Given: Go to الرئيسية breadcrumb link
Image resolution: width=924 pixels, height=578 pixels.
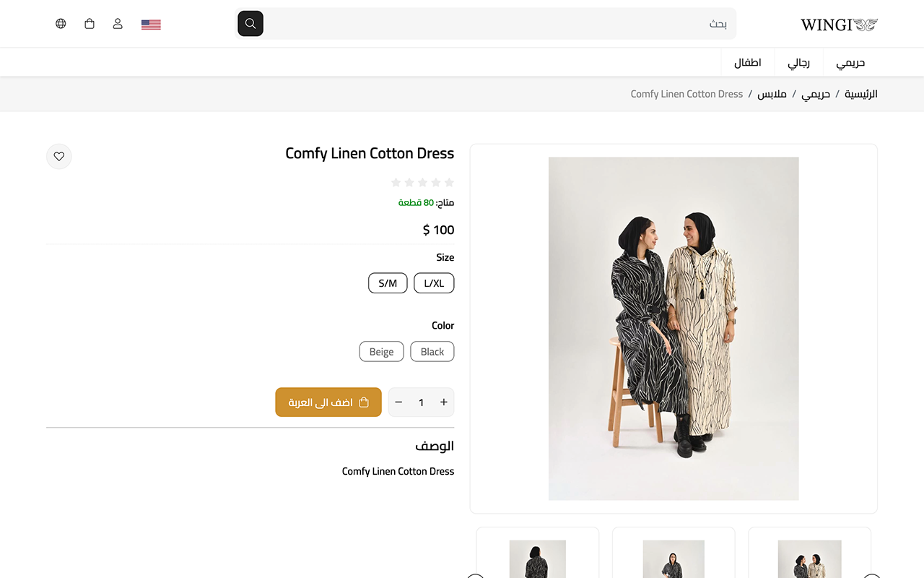Looking at the screenshot, I should (x=861, y=94).
